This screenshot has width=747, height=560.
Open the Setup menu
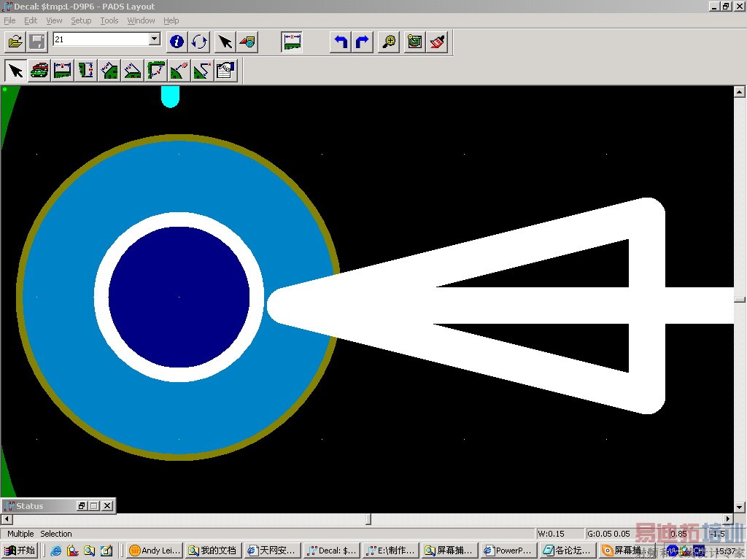pos(81,20)
